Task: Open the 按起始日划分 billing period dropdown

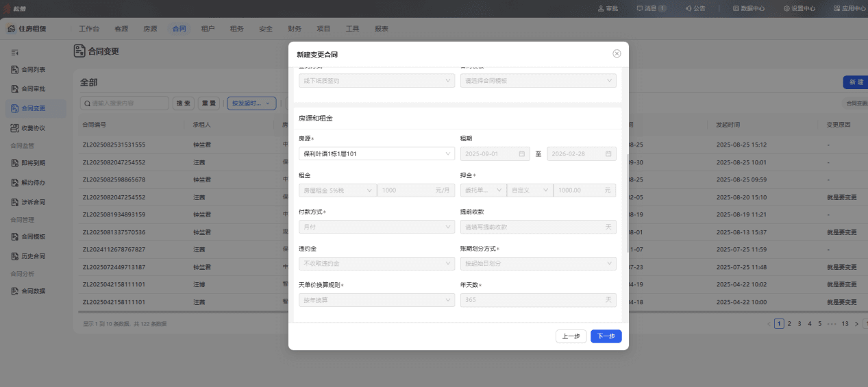Action: click(x=538, y=263)
